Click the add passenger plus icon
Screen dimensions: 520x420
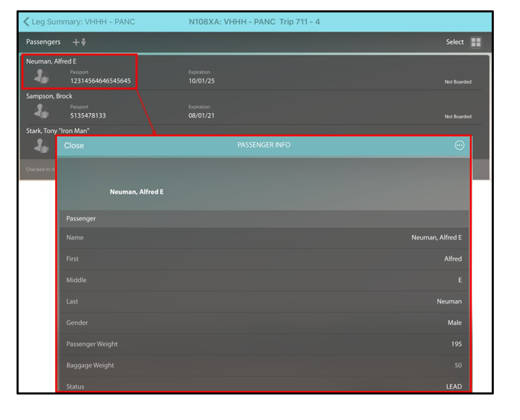pos(79,42)
